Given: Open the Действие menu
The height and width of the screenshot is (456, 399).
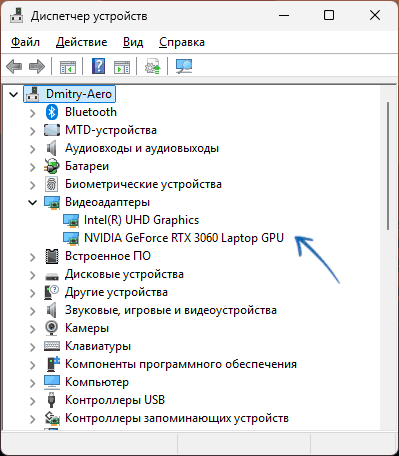Looking at the screenshot, I should click(82, 42).
